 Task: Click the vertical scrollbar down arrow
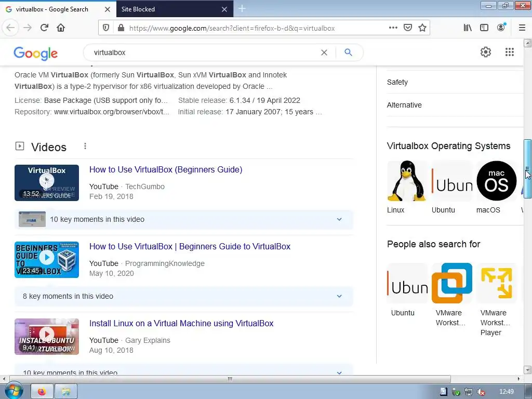click(527, 370)
